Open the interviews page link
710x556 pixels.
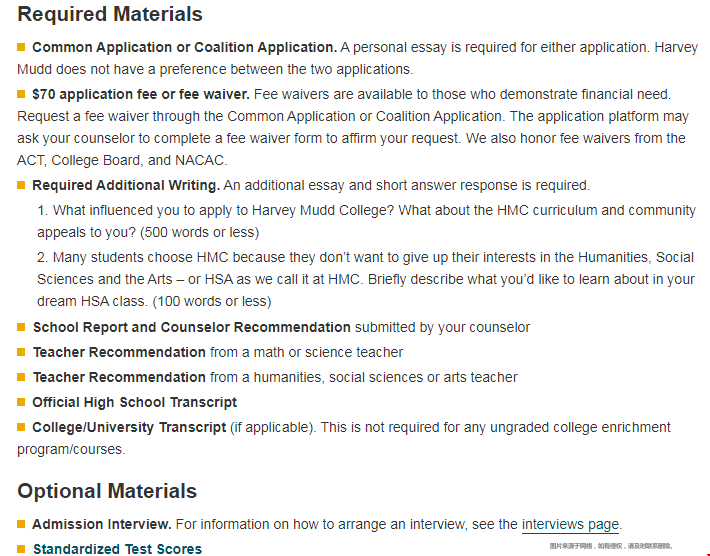coord(570,524)
